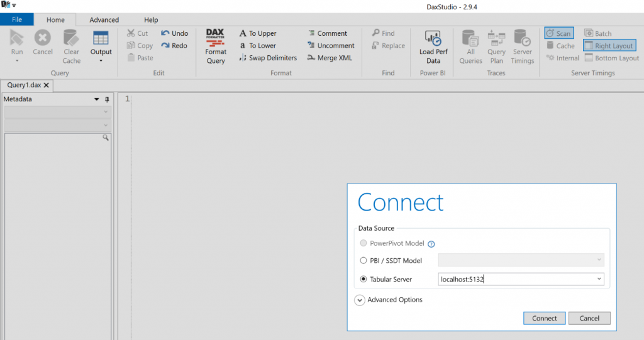Click the metadata search magnifier icon
The image size is (644, 340).
click(106, 138)
